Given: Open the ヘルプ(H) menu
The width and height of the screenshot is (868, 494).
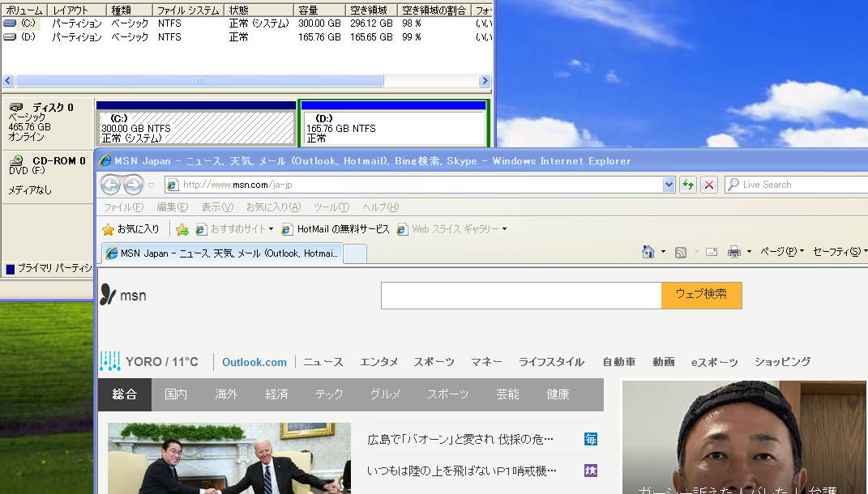Looking at the screenshot, I should (380, 207).
